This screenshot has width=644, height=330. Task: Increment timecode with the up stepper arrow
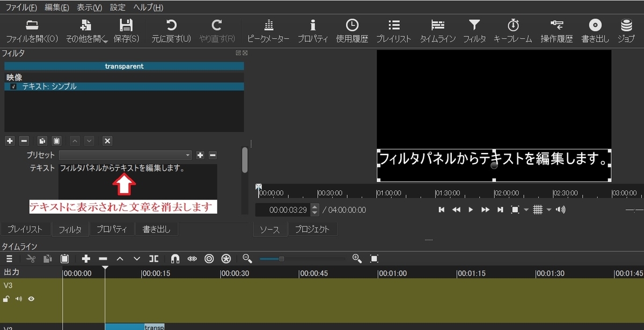coord(315,207)
